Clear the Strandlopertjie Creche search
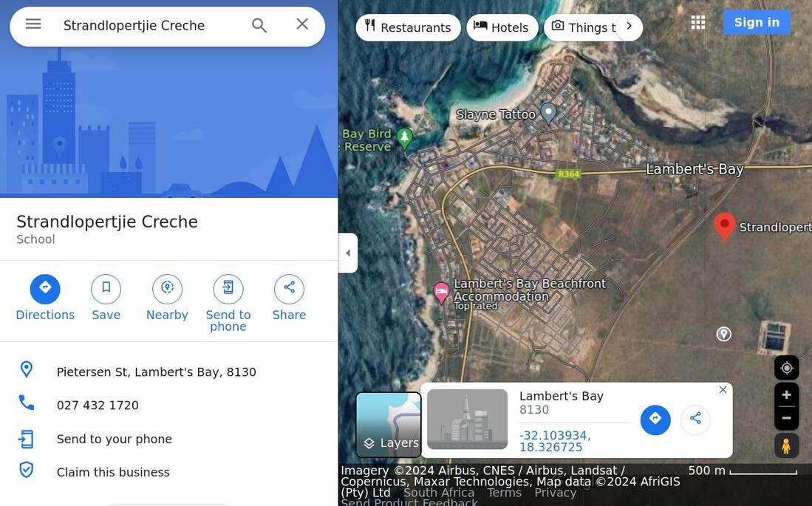This screenshot has height=506, width=812. [x=302, y=24]
